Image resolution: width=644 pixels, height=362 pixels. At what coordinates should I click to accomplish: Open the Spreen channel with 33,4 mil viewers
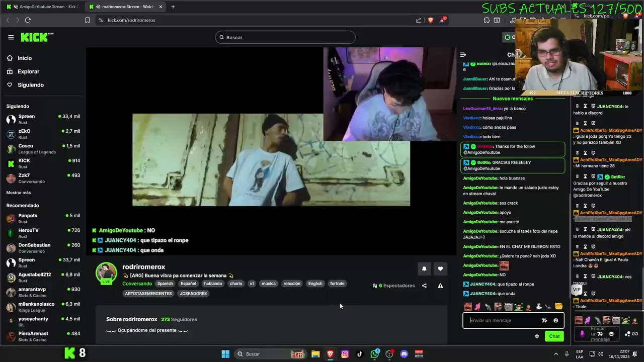pyautogui.click(x=43, y=119)
